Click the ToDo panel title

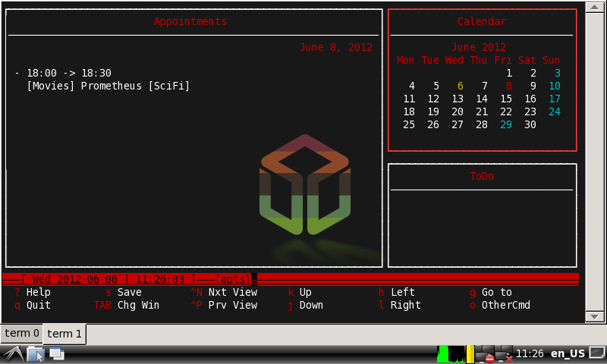[x=482, y=176]
